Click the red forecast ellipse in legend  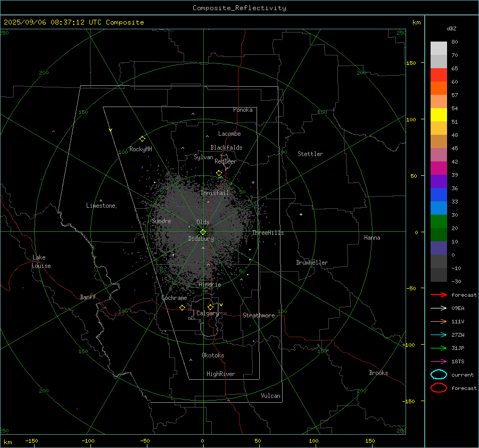coord(439,388)
